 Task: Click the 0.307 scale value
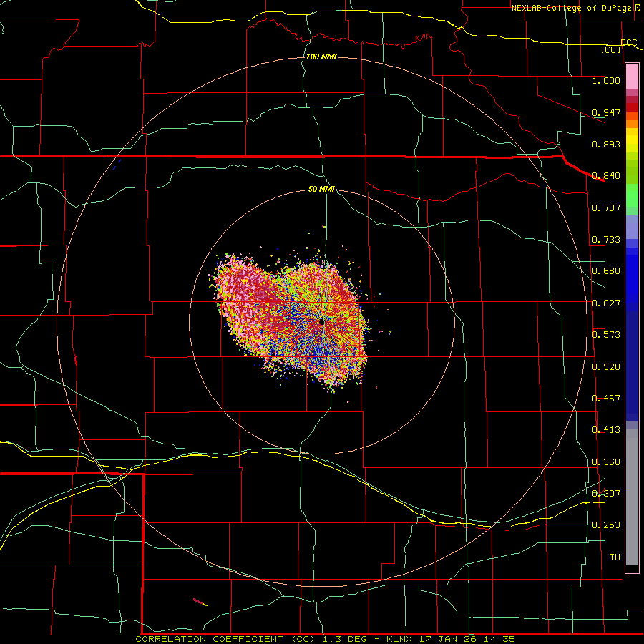[606, 493]
